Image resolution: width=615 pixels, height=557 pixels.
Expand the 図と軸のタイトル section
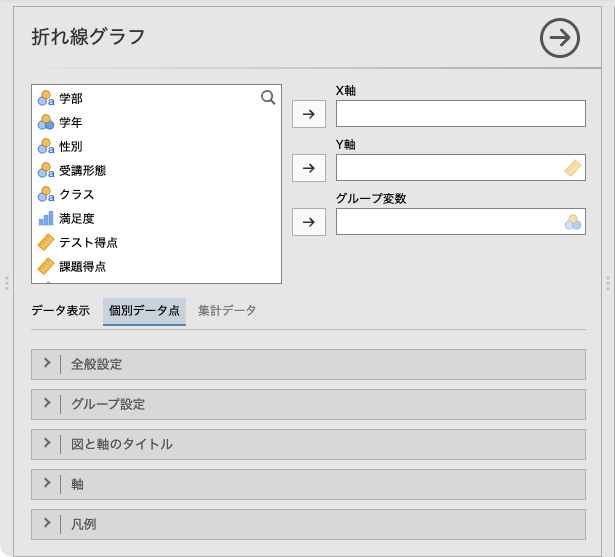click(x=308, y=444)
